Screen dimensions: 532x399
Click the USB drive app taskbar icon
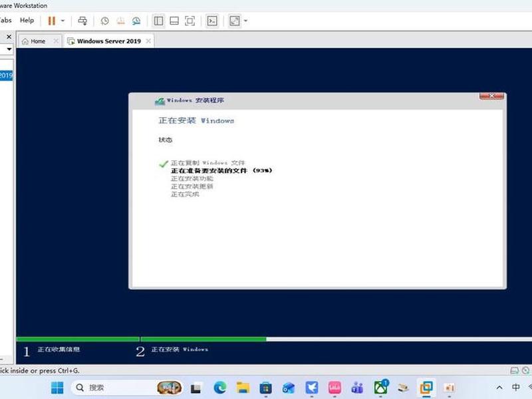[403, 388]
